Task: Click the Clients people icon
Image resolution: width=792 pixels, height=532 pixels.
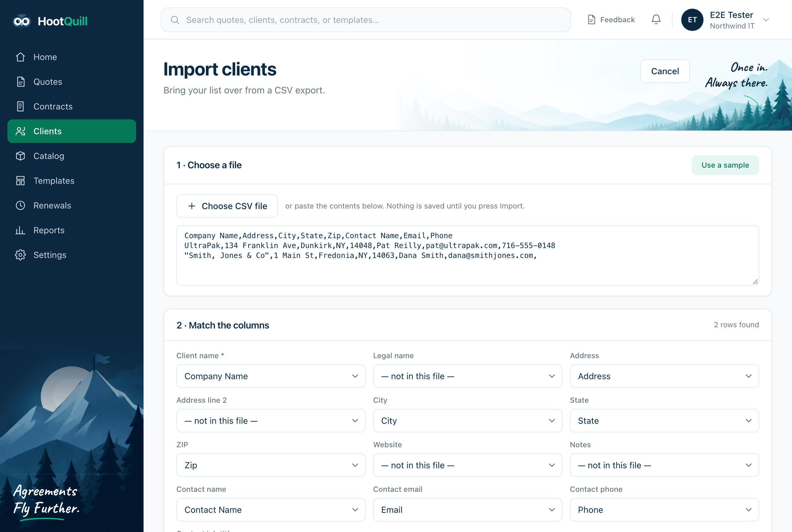Action: click(x=20, y=131)
